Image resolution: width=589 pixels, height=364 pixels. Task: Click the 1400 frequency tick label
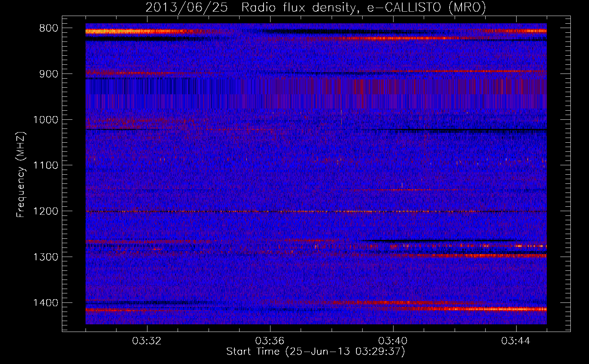[46, 303]
